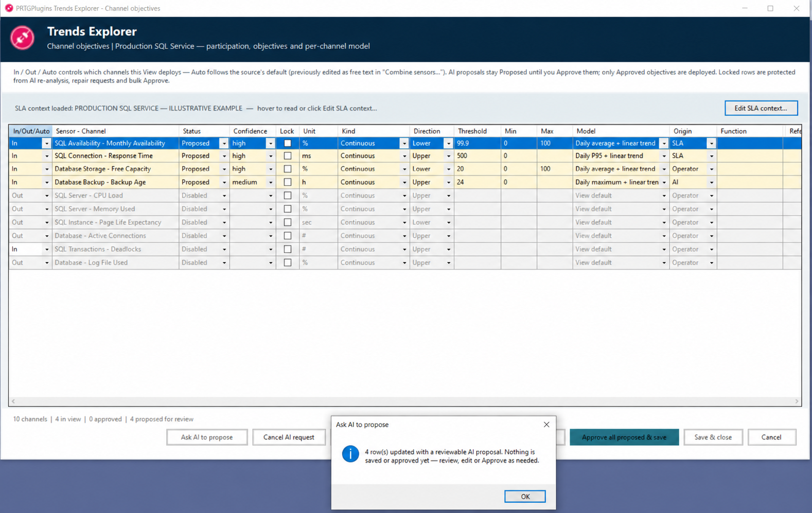
Task: Click the PRTGPlugins title bar app icon
Action: coord(9,8)
